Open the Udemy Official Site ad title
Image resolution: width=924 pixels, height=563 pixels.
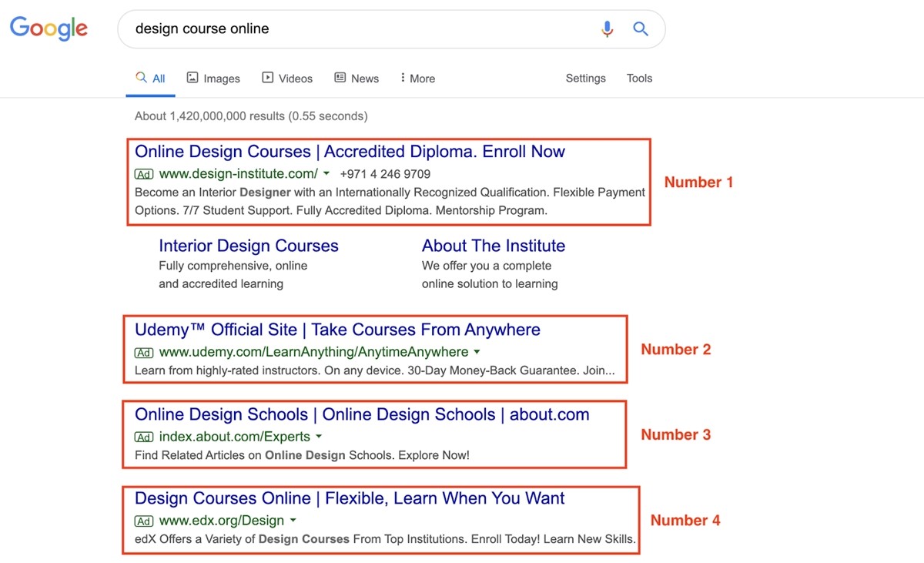point(337,330)
